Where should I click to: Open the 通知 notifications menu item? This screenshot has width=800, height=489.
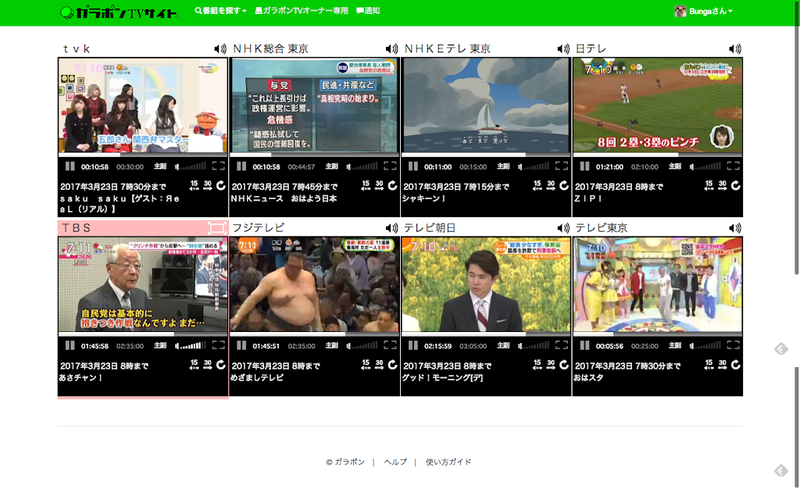(x=368, y=11)
